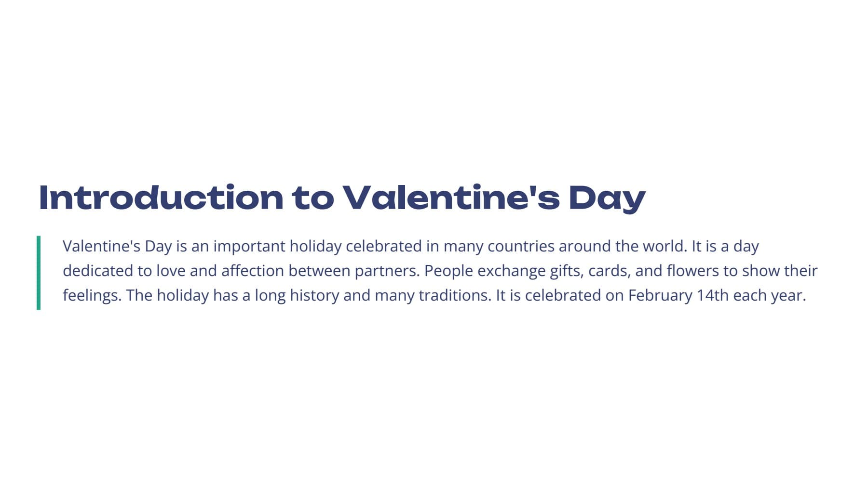Click the word 'Valentine's' in the heading

point(451,198)
